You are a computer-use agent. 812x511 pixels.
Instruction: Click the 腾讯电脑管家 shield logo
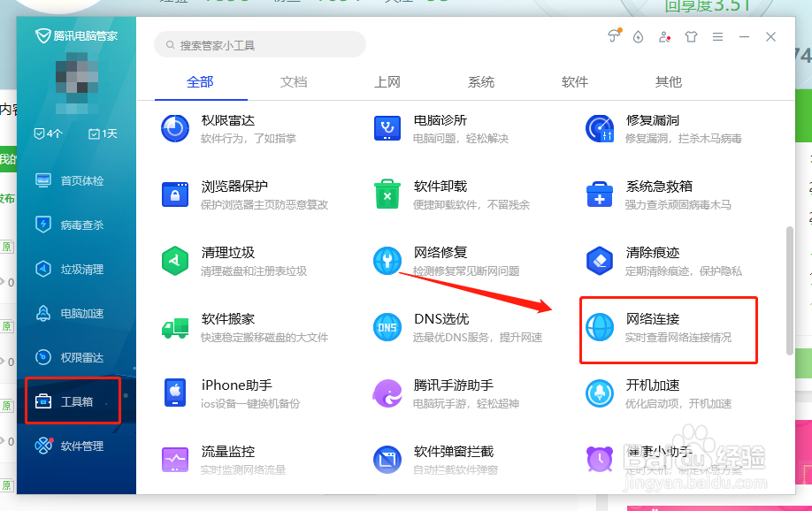click(42, 35)
